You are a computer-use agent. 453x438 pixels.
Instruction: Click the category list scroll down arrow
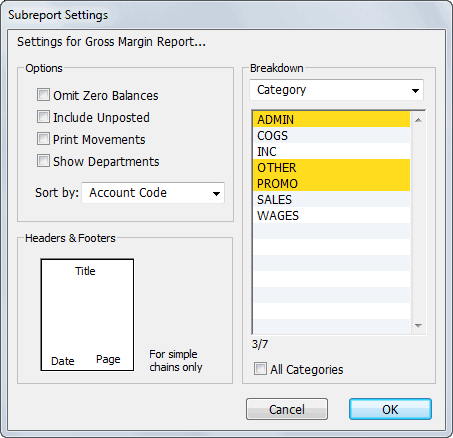tap(418, 326)
